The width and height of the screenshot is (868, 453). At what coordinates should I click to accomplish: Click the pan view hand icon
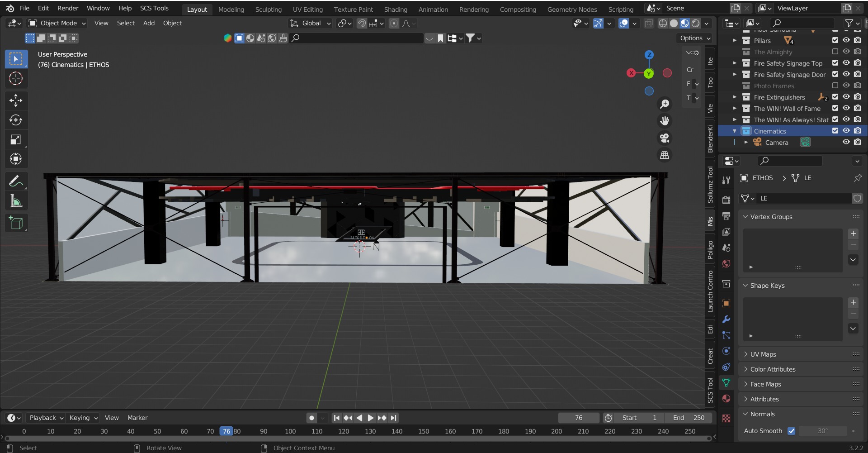(x=665, y=121)
